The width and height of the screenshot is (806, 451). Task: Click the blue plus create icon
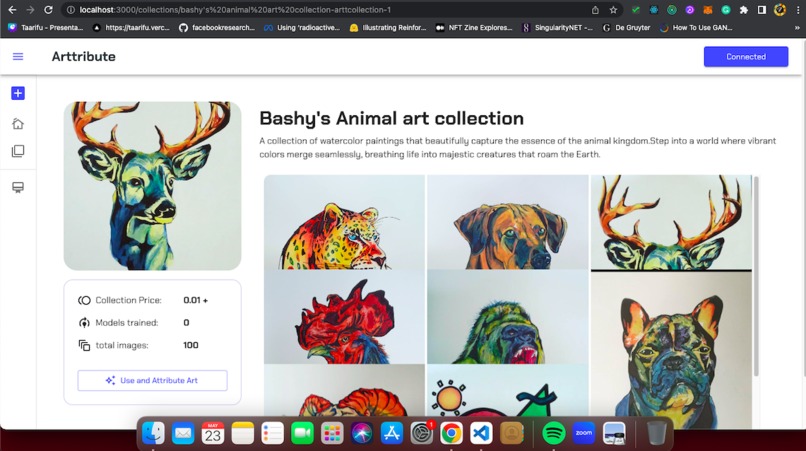point(18,93)
